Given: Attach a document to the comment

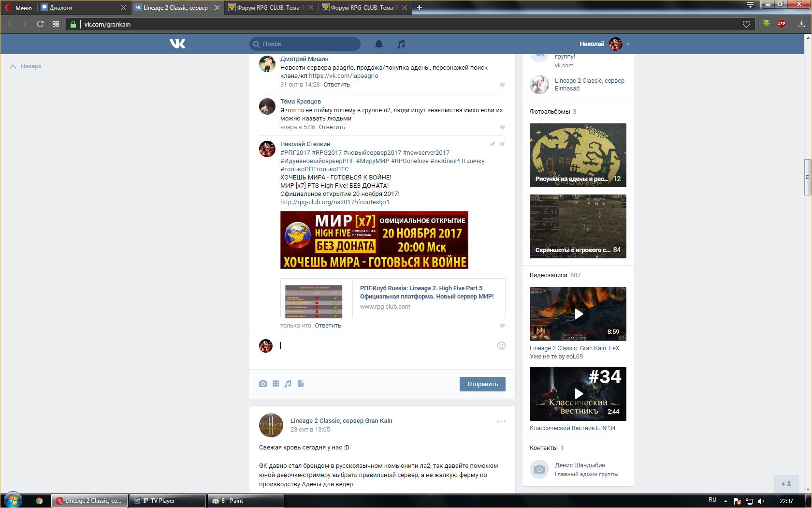Looking at the screenshot, I should 301,384.
